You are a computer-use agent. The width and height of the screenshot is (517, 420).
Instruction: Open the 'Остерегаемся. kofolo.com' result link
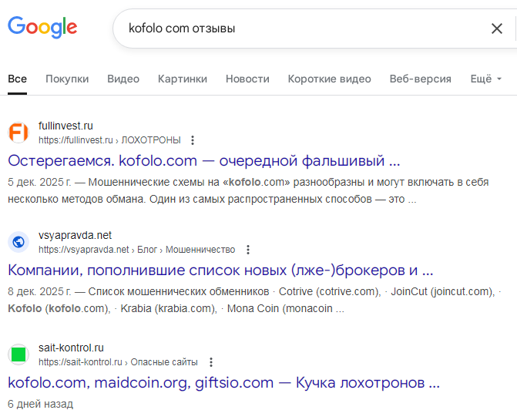(x=204, y=161)
